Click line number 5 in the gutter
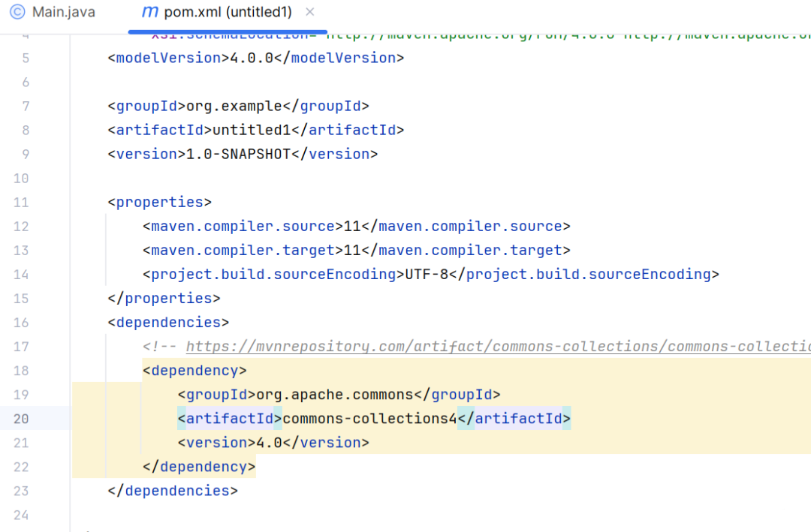811x532 pixels. click(26, 58)
